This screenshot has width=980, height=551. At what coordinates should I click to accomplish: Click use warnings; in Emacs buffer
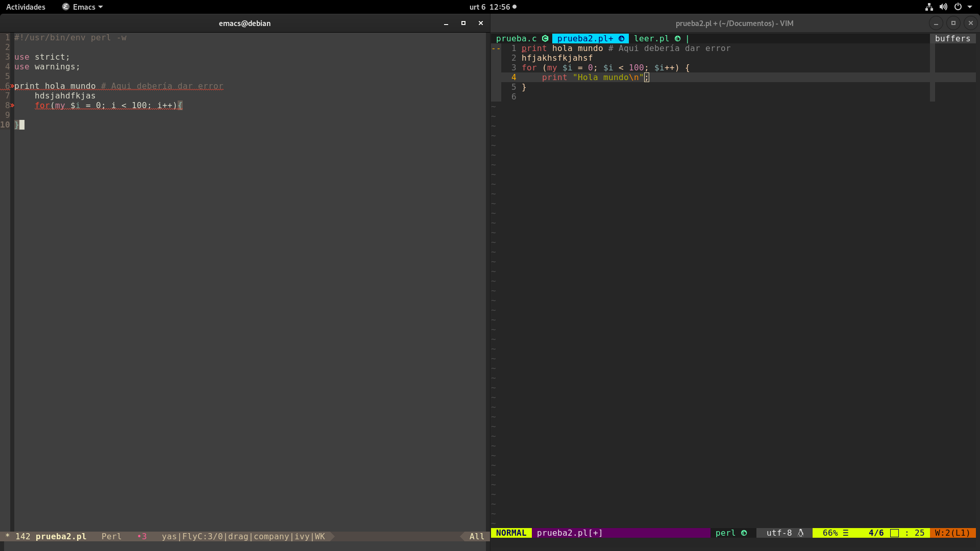pyautogui.click(x=47, y=66)
